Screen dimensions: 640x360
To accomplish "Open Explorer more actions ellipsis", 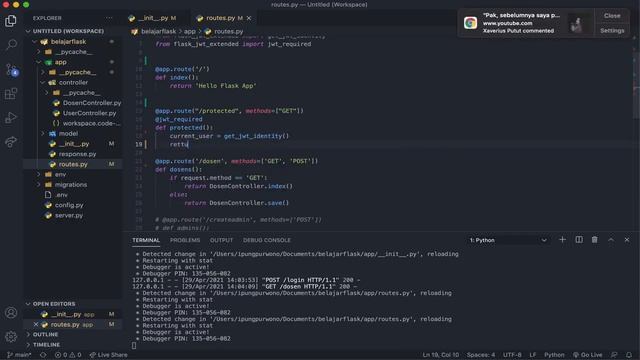I will pos(109,18).
